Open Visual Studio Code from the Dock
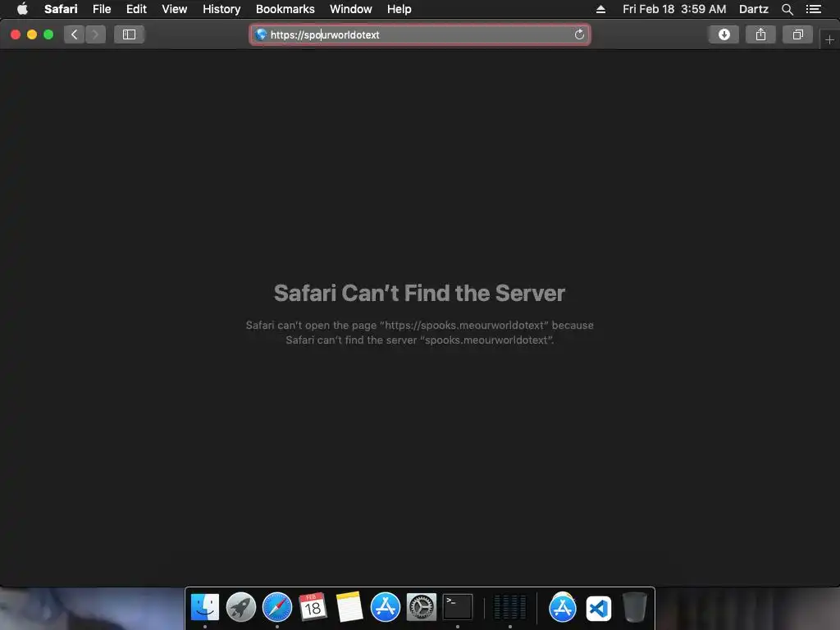The image size is (840, 630). click(x=598, y=608)
